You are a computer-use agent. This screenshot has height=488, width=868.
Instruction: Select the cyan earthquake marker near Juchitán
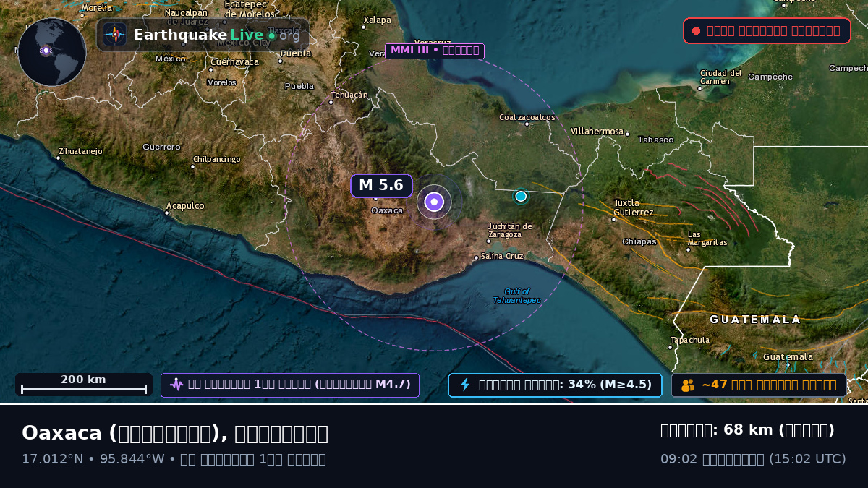(x=521, y=196)
